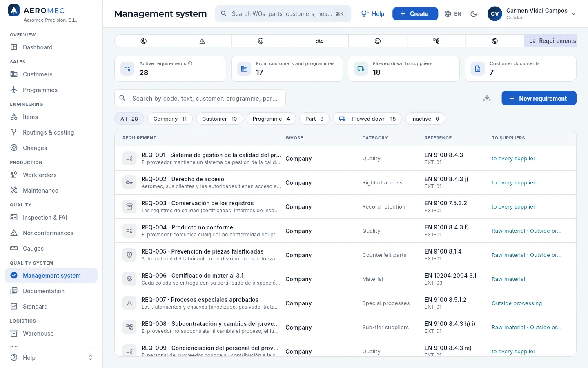Click the REQ-007 flask icon
Image resolution: width=588 pixels, height=368 pixels.
click(x=129, y=303)
